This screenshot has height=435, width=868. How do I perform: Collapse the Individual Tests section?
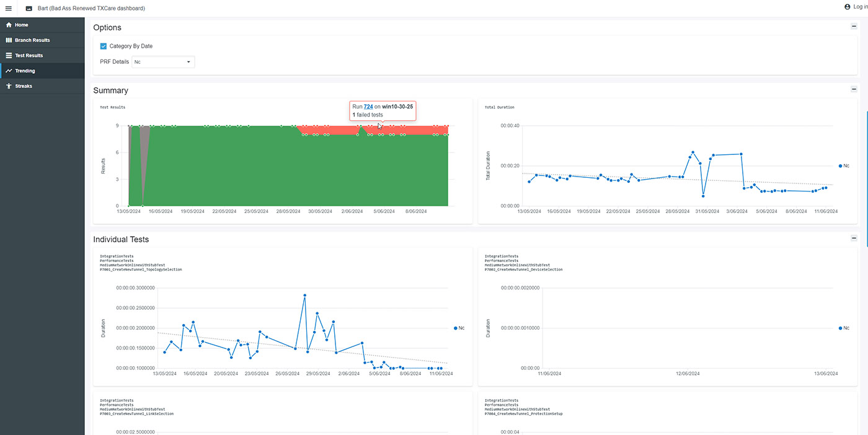[x=854, y=238]
